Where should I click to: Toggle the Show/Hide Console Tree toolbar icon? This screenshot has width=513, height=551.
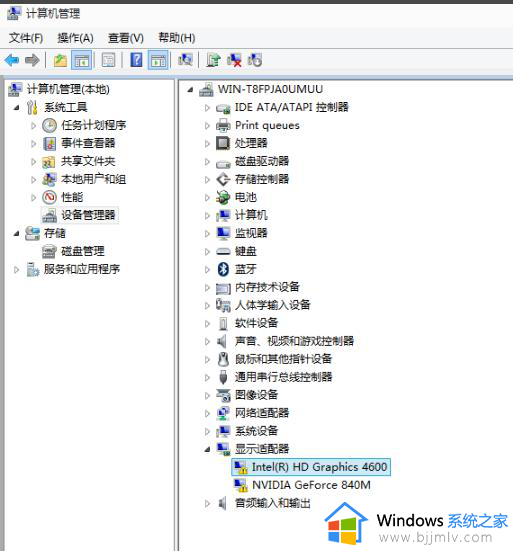[x=82, y=60]
